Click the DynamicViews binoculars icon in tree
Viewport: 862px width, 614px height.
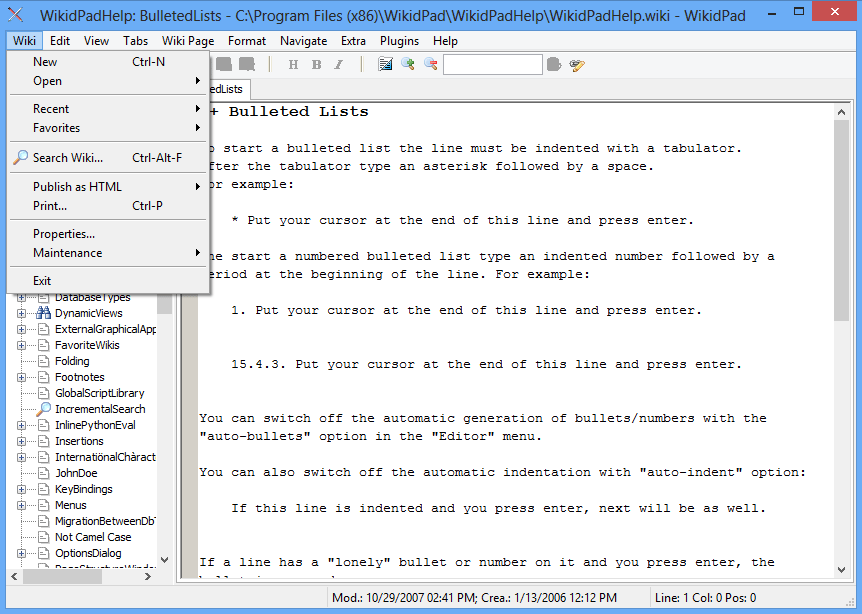coord(43,313)
